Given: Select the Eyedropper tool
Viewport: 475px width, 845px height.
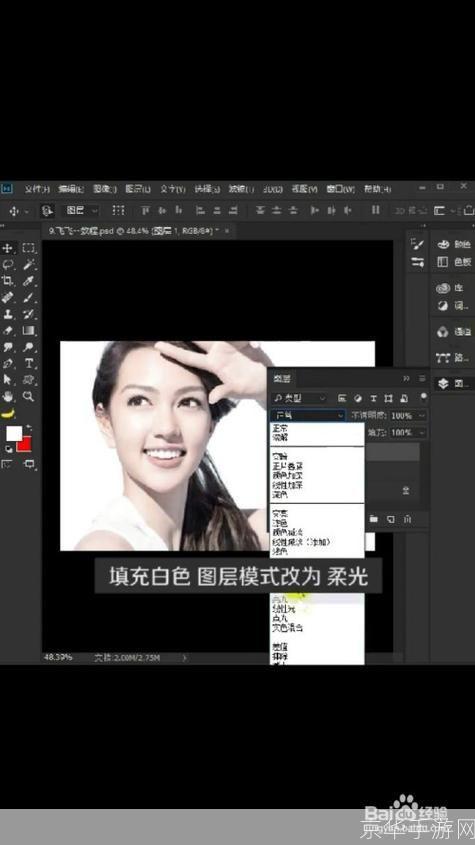Looking at the screenshot, I should point(29,281).
